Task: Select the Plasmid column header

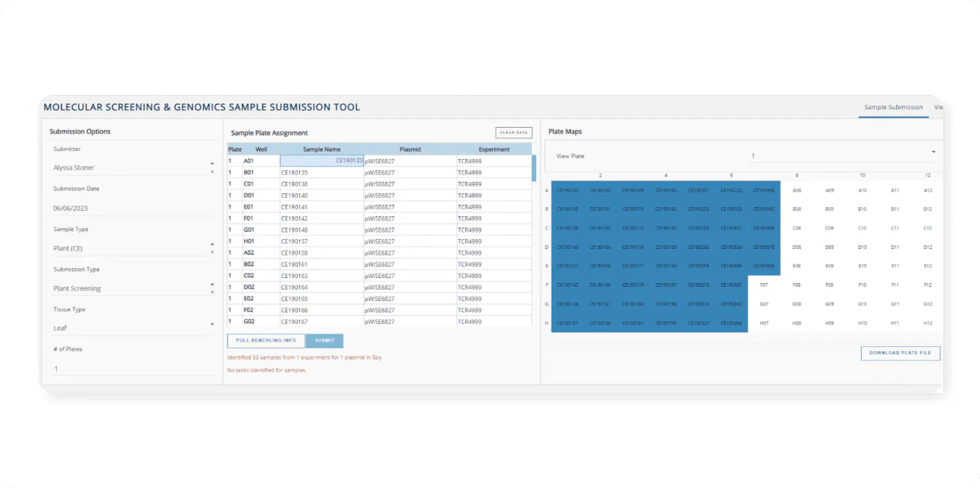Action: coord(411,150)
